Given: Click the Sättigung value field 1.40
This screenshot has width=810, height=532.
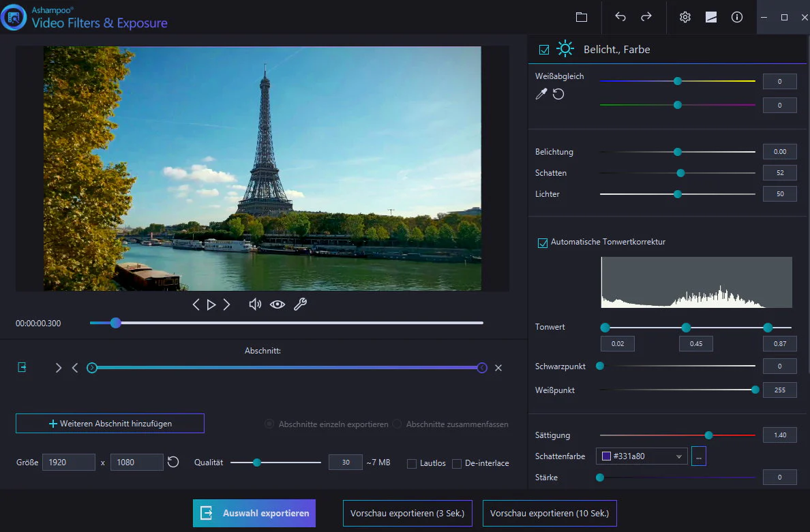Looking at the screenshot, I should 779,435.
